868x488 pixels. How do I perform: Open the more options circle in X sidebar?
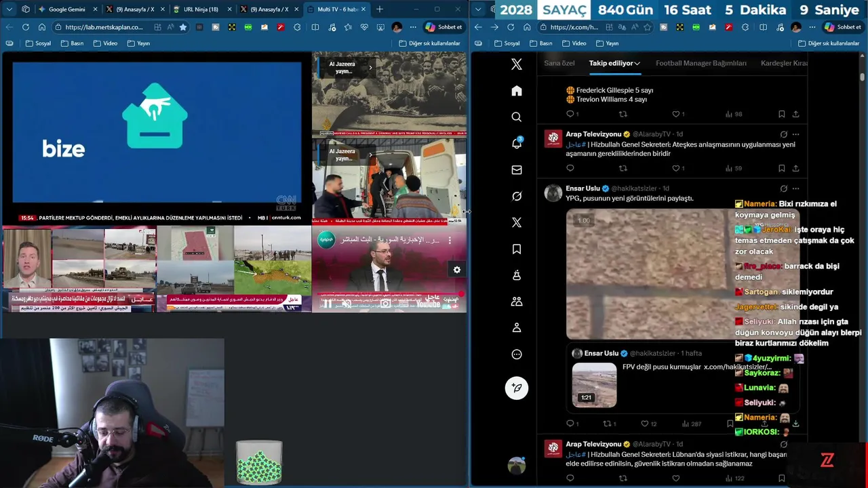point(517,354)
